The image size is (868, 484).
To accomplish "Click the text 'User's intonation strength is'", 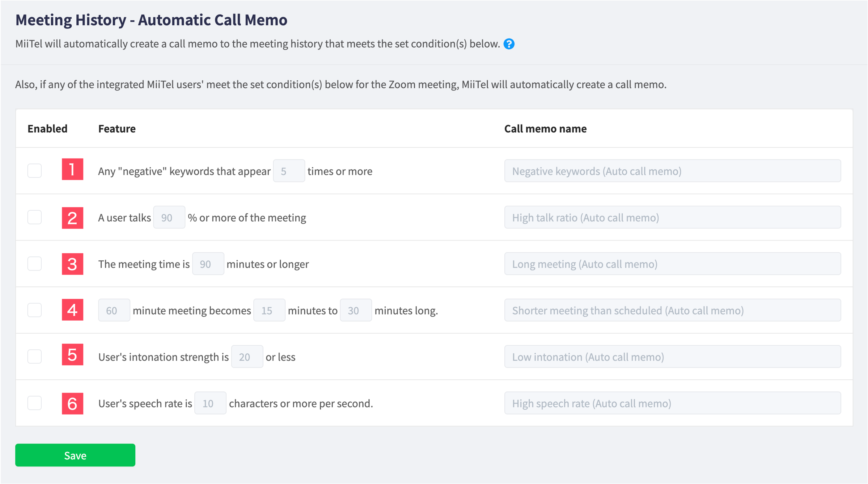I will 163,357.
